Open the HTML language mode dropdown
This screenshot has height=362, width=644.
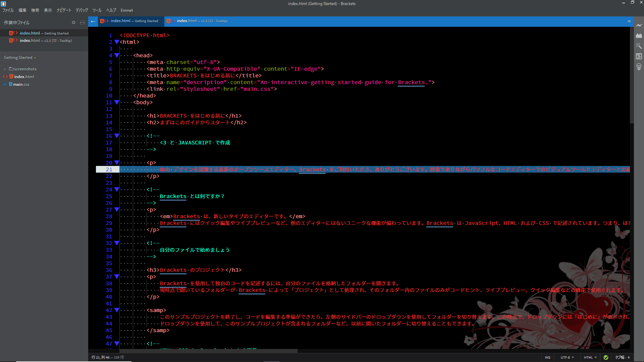click(590, 357)
